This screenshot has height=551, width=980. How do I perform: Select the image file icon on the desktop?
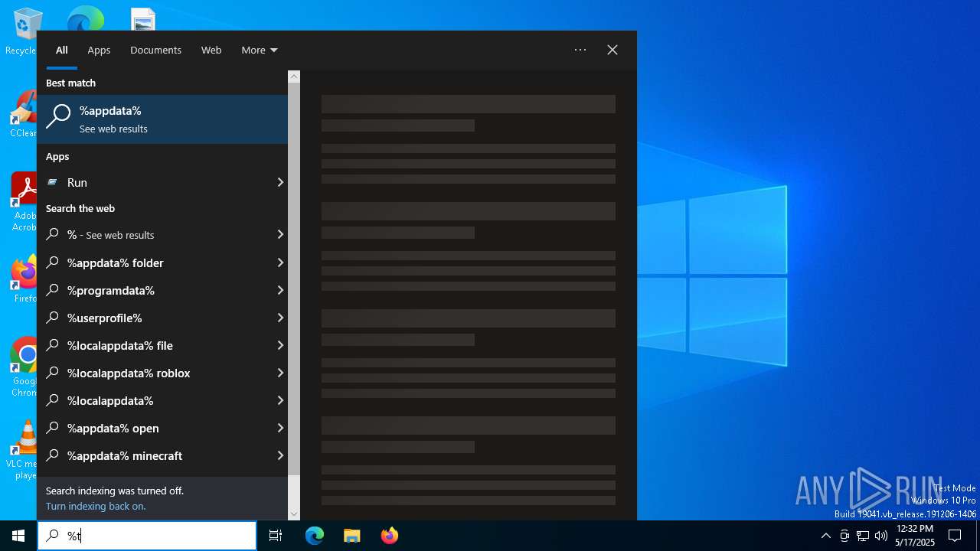pyautogui.click(x=143, y=19)
